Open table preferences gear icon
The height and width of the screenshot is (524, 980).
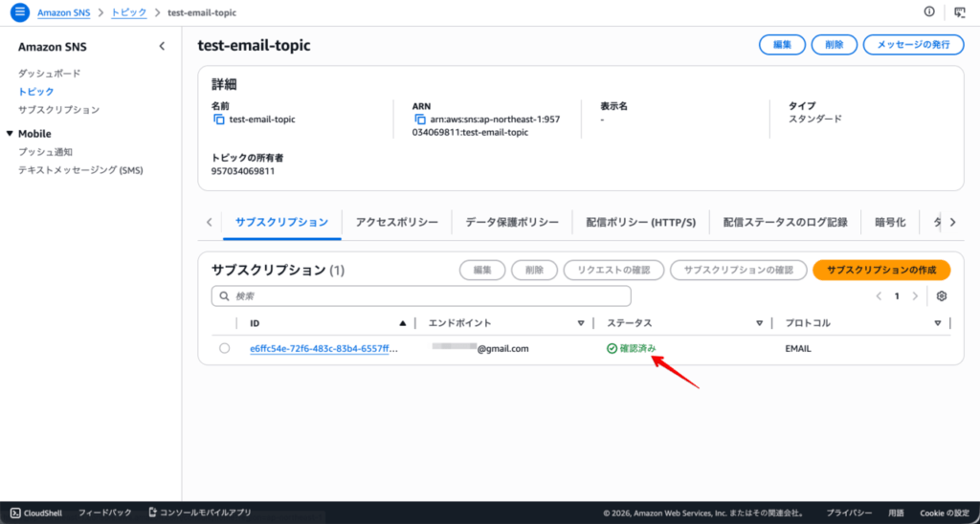[942, 296]
